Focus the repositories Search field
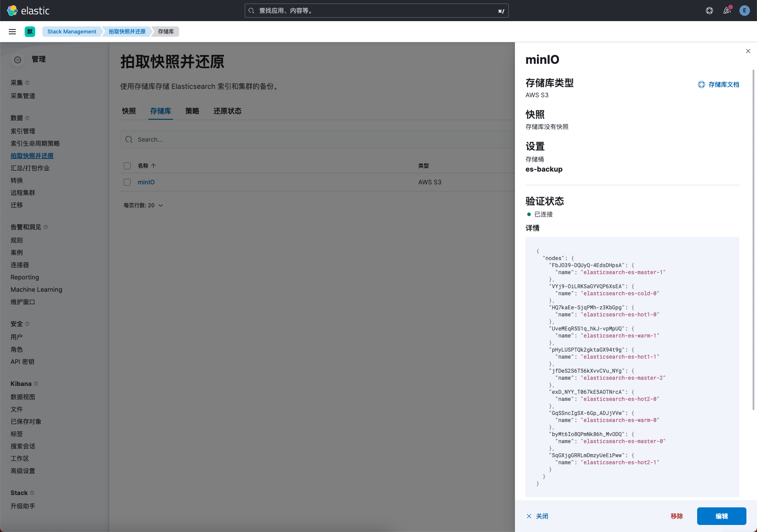757x532 pixels. [317, 139]
